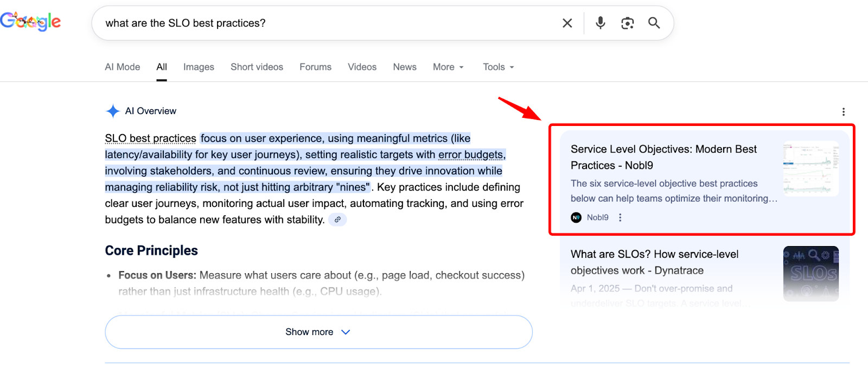Open the News tab
Viewport: 868px width, 372px height.
[x=405, y=67]
